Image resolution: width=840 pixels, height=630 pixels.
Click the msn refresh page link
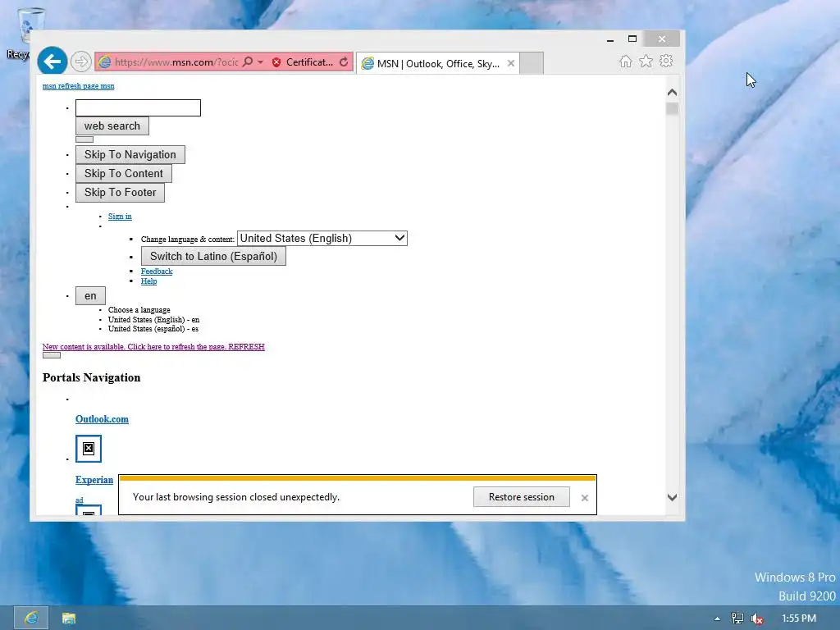click(x=78, y=85)
